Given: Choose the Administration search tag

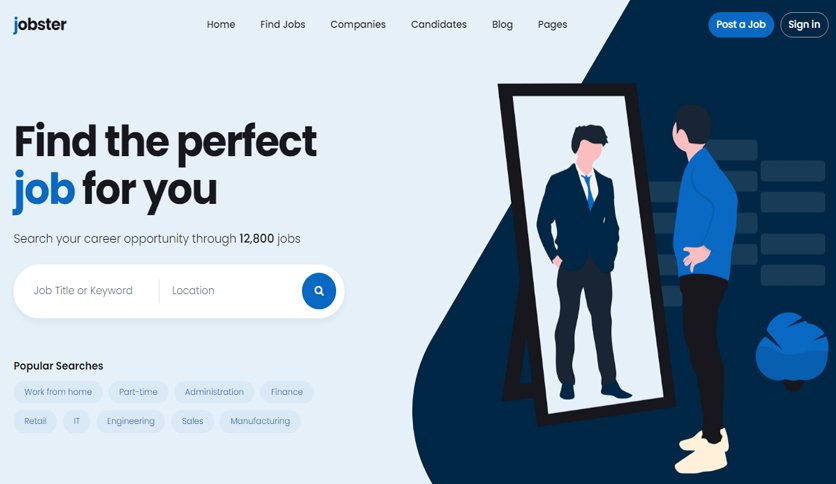Looking at the screenshot, I should (x=214, y=392).
